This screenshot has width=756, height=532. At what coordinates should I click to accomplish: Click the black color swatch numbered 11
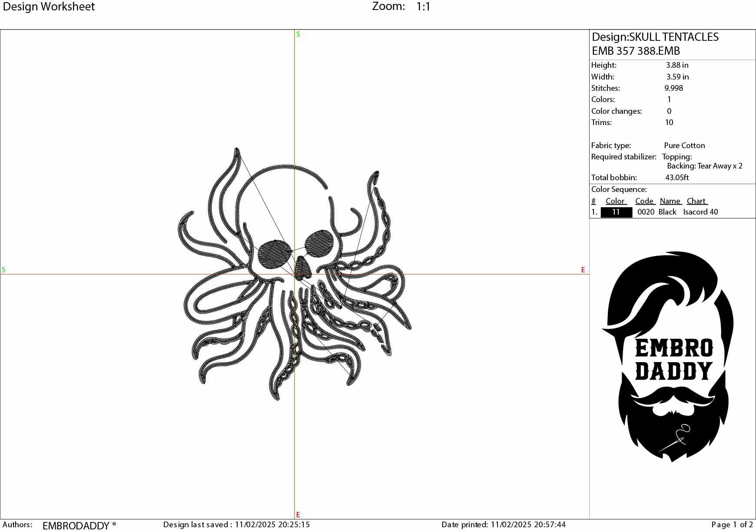(x=616, y=212)
